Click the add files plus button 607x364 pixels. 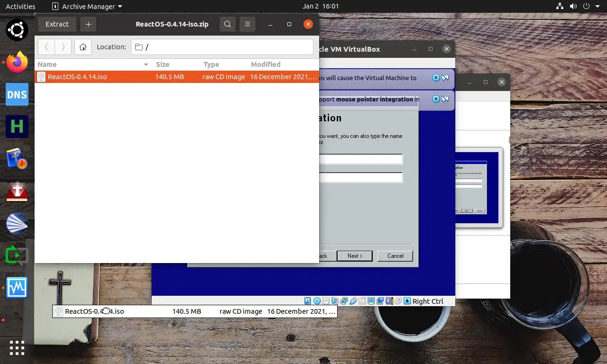point(88,24)
